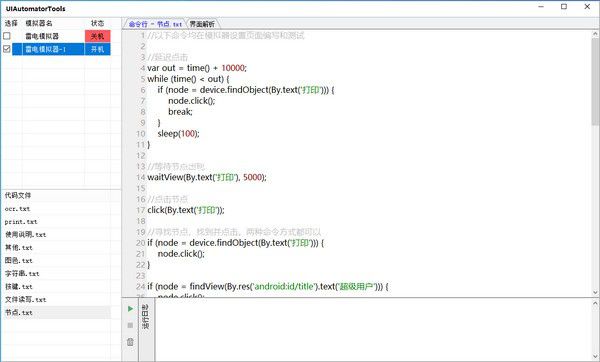Click the node.click(); code on line 21

point(181,254)
